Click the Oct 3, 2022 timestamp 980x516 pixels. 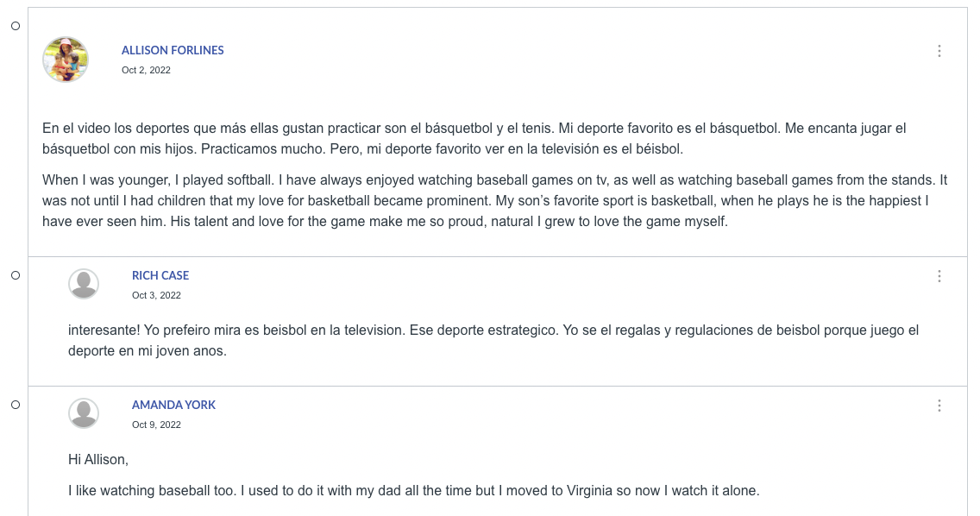156,295
